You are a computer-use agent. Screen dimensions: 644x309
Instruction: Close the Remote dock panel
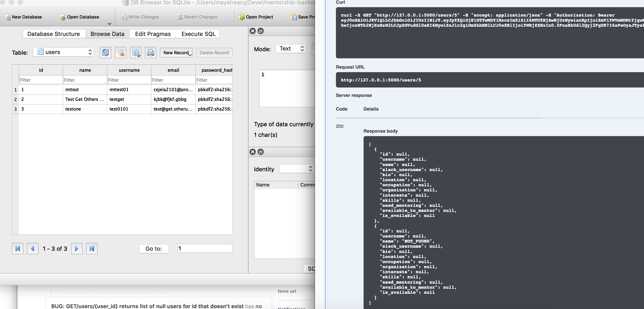coord(253,152)
